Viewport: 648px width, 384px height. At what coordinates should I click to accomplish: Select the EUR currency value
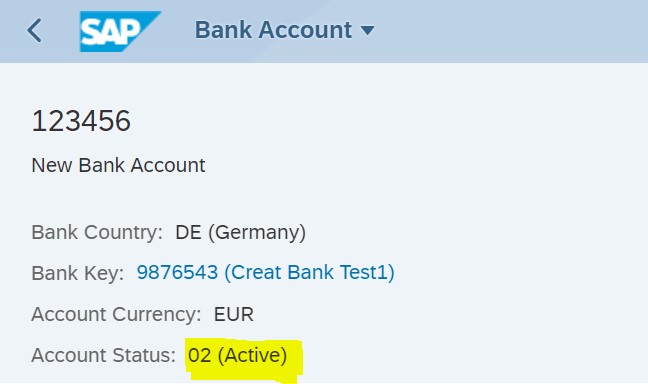click(233, 314)
